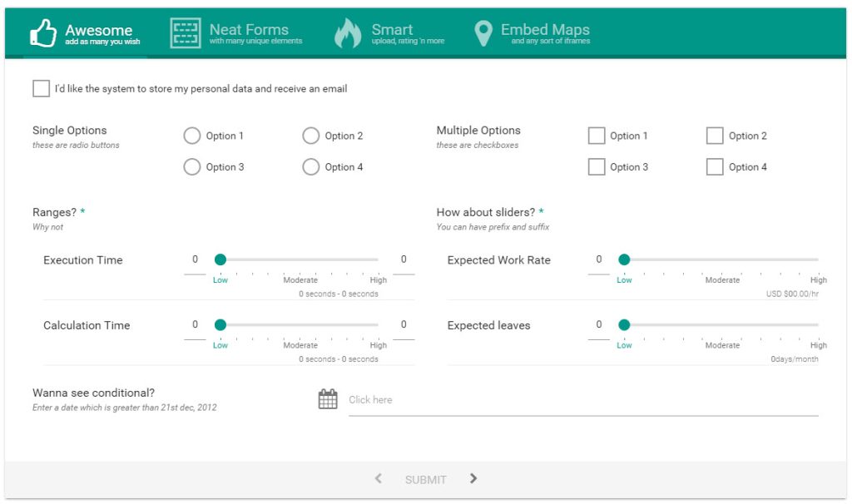Click 'High' label under Expected leaves slider

[819, 345]
